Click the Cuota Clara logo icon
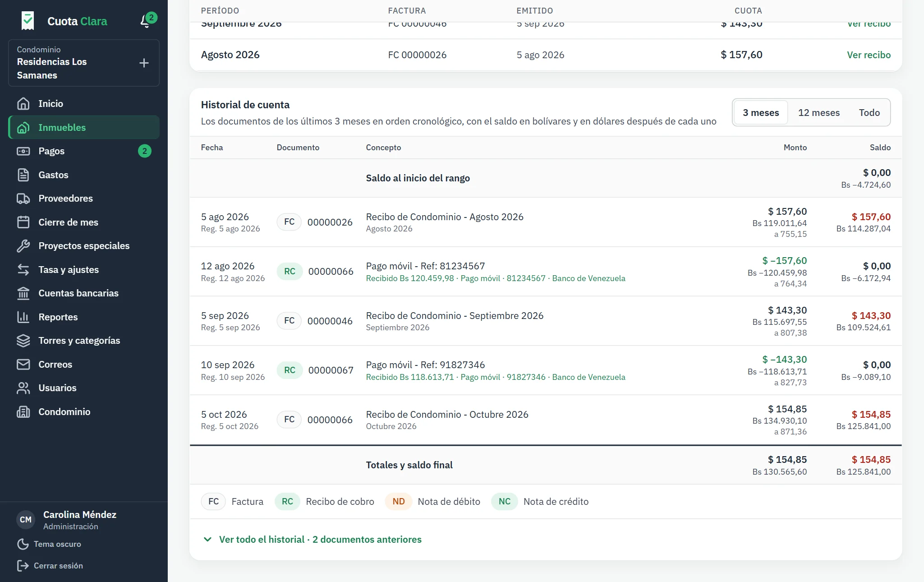Image resolution: width=924 pixels, height=582 pixels. coord(28,21)
